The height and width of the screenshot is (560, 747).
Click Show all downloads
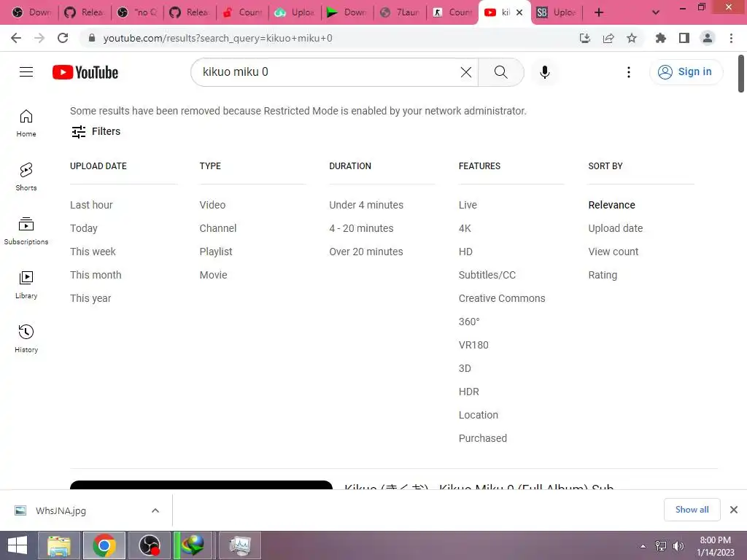tap(692, 510)
